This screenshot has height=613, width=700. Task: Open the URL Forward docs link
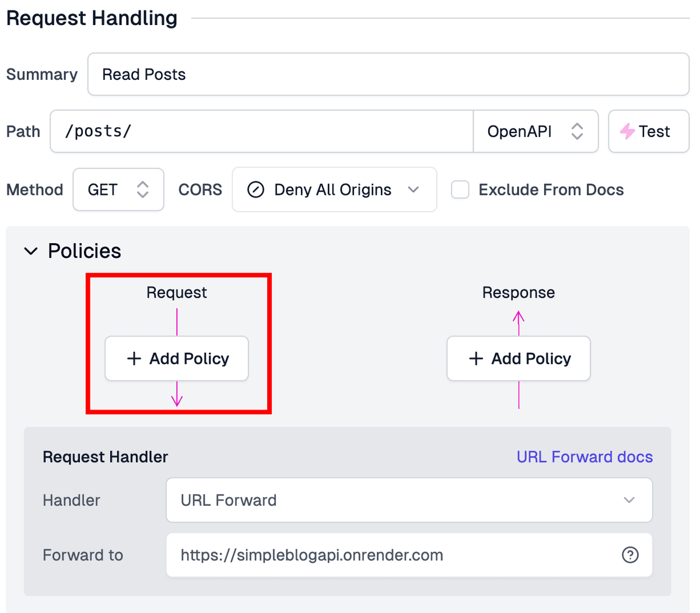tap(584, 457)
